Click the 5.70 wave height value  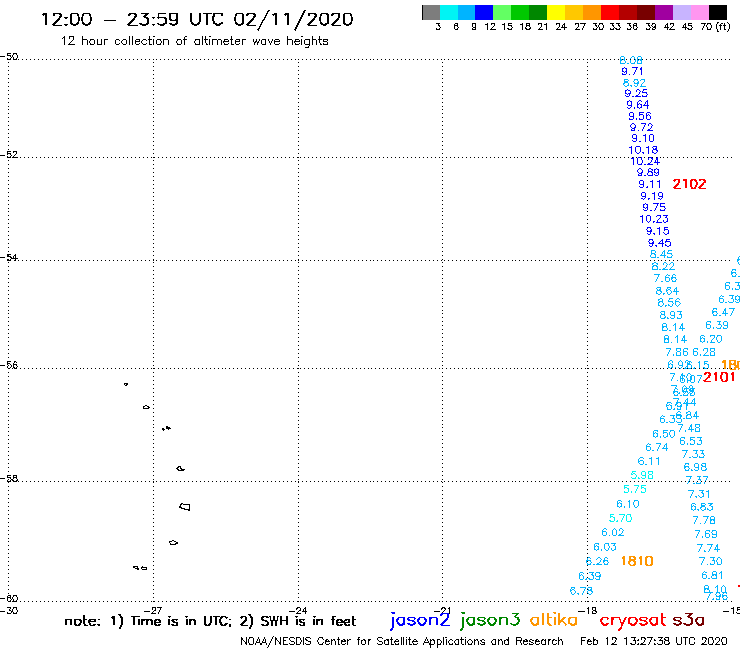620,518
